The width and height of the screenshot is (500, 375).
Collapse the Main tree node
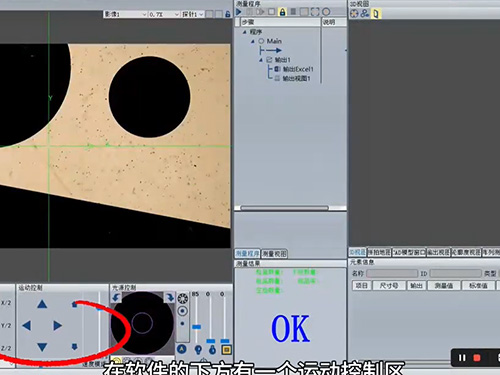point(253,41)
